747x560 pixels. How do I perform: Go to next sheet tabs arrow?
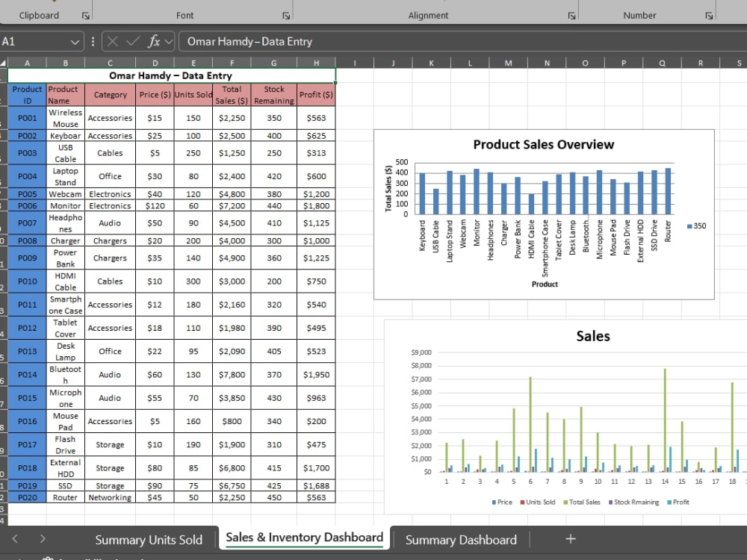click(43, 538)
